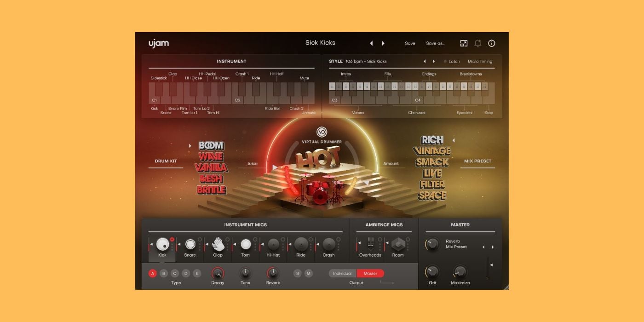644x322 pixels.
Task: Open the notifications bell icon
Action: [x=477, y=43]
